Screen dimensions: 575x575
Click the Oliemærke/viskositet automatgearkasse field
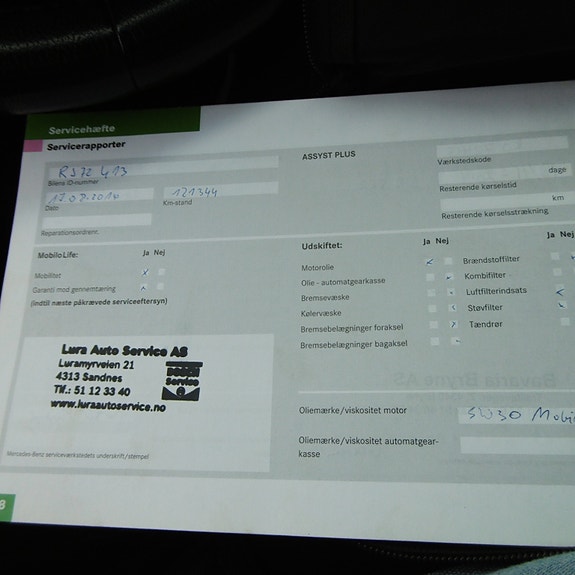[x=518, y=445]
